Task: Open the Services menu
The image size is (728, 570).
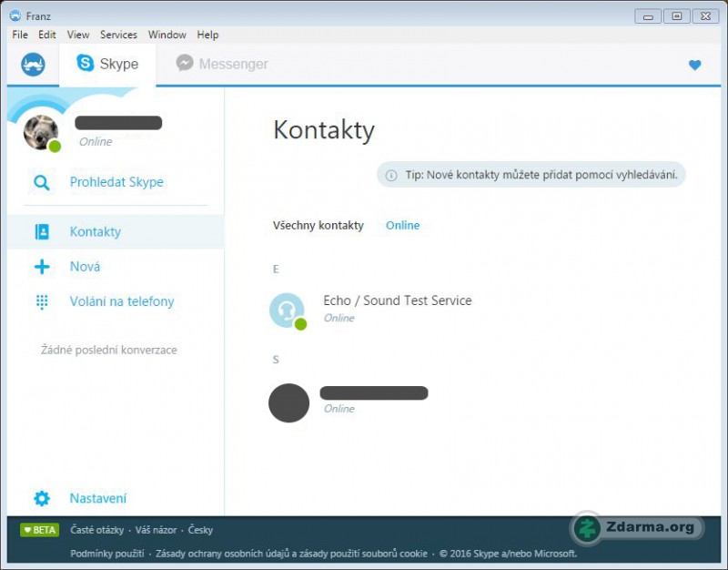Action: [x=118, y=35]
